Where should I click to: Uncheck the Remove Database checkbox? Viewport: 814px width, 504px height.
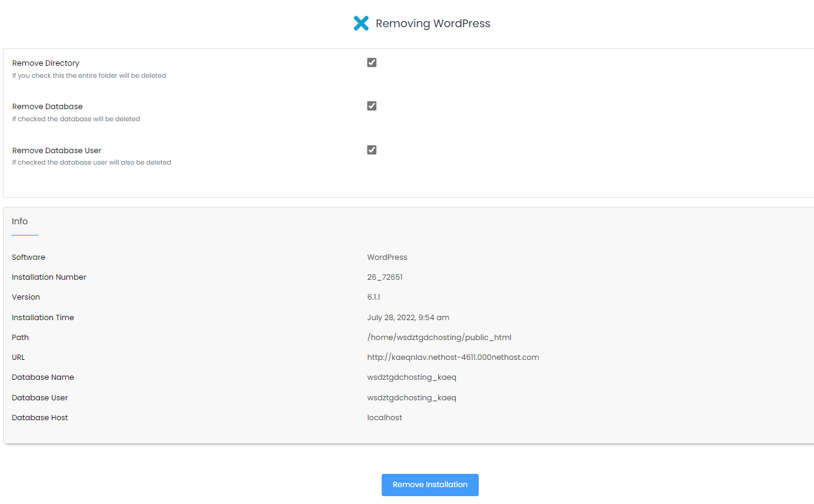[372, 106]
